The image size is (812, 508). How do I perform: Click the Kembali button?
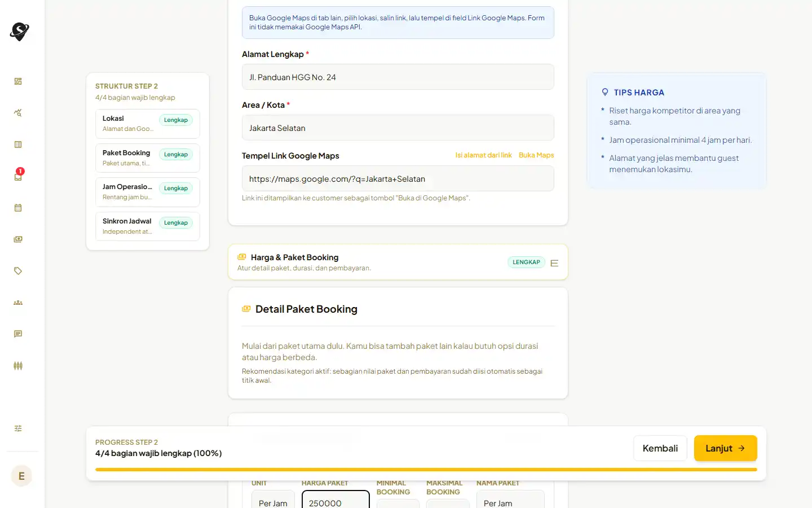660,448
